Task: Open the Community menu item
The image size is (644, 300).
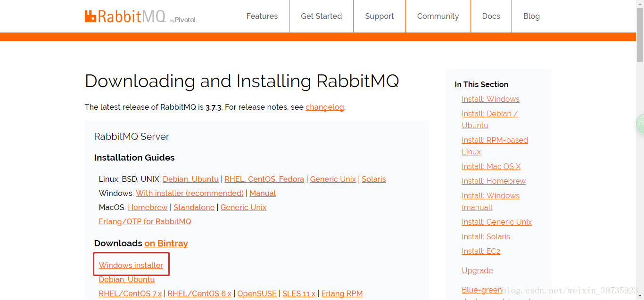Action: [x=438, y=16]
